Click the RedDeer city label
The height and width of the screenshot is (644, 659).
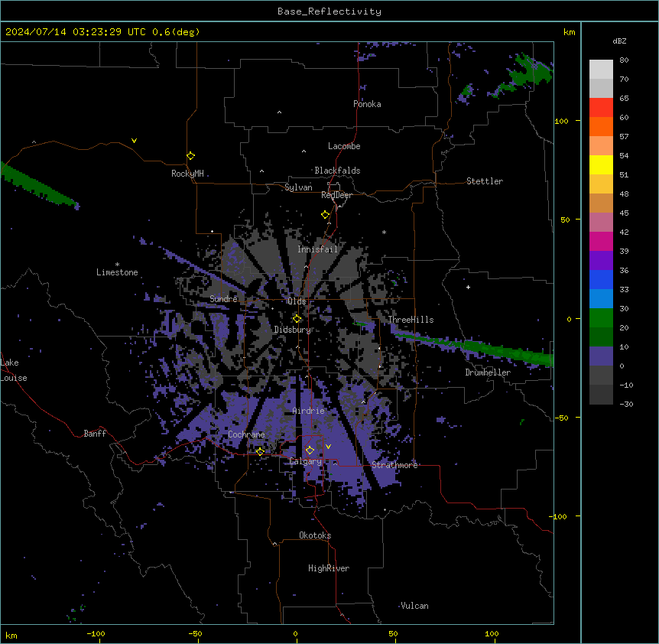click(x=336, y=195)
